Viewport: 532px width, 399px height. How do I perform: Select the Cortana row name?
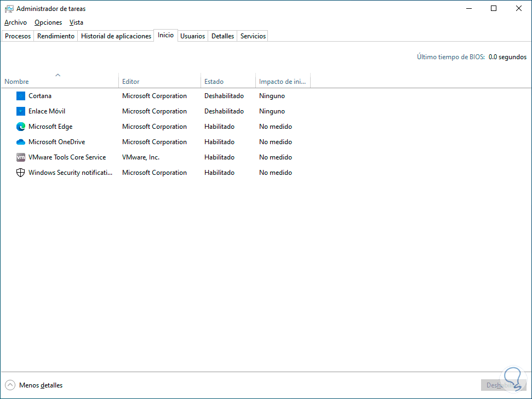[x=40, y=96]
